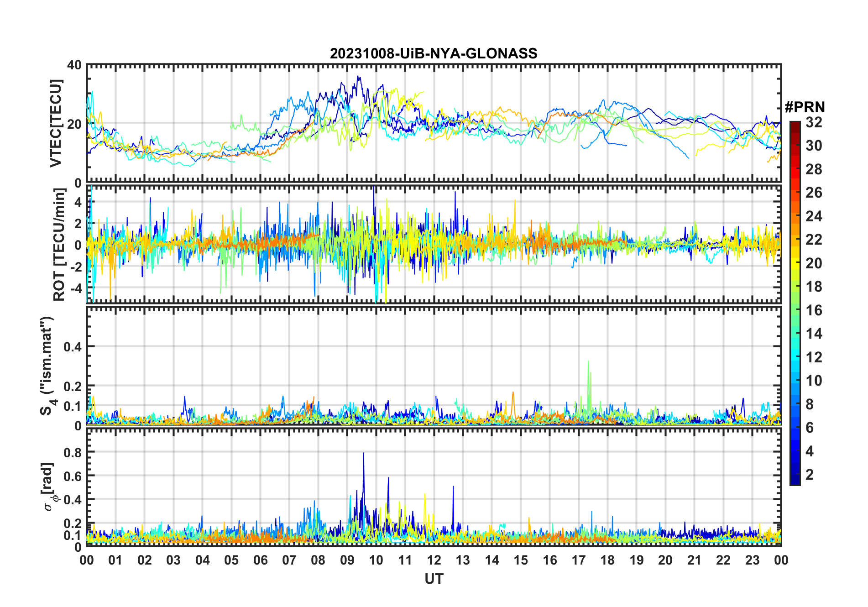This screenshot has height=607, width=868.
Task: Click ROT y-axis tick label -4
Action: coord(75,288)
